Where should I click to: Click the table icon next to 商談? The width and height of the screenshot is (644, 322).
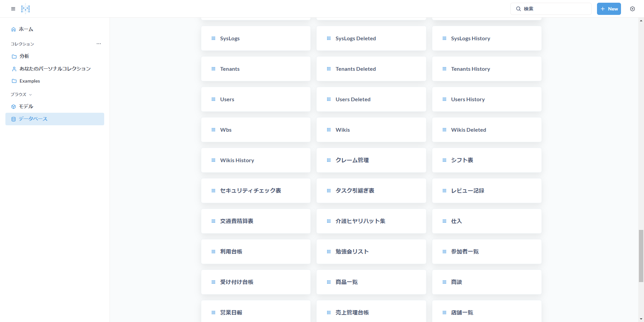444,282
